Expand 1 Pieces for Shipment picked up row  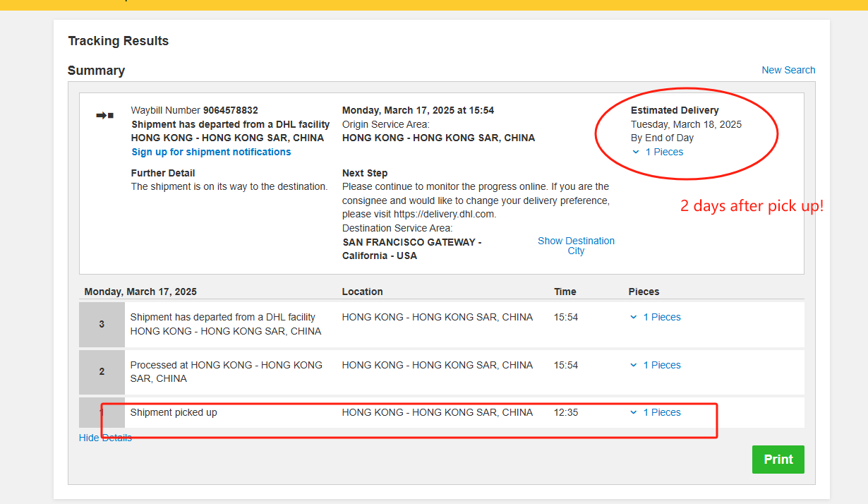tap(655, 412)
